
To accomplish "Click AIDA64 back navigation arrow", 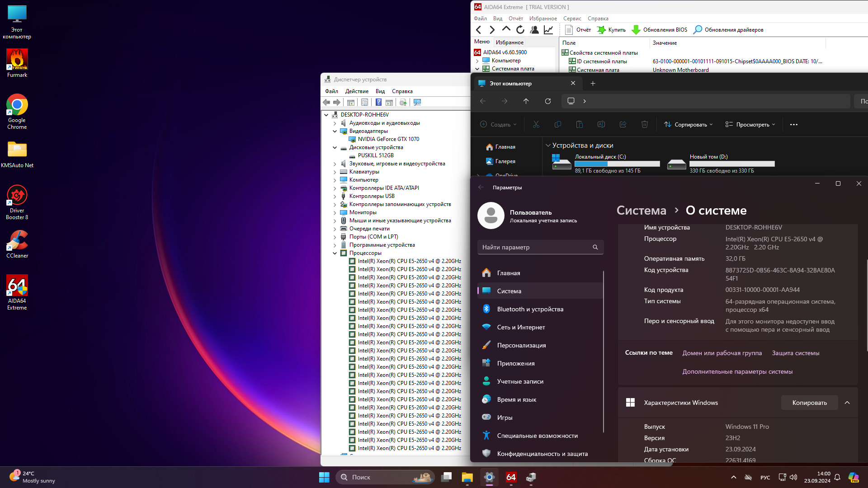I will tap(479, 30).
